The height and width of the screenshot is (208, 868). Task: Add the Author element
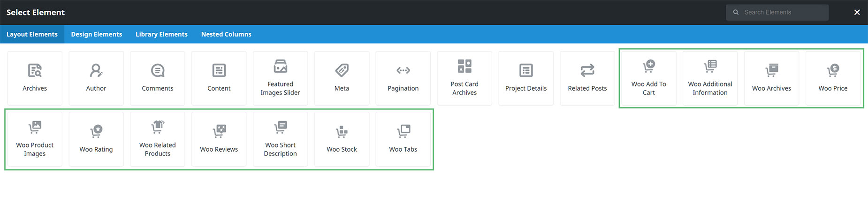[x=96, y=78]
